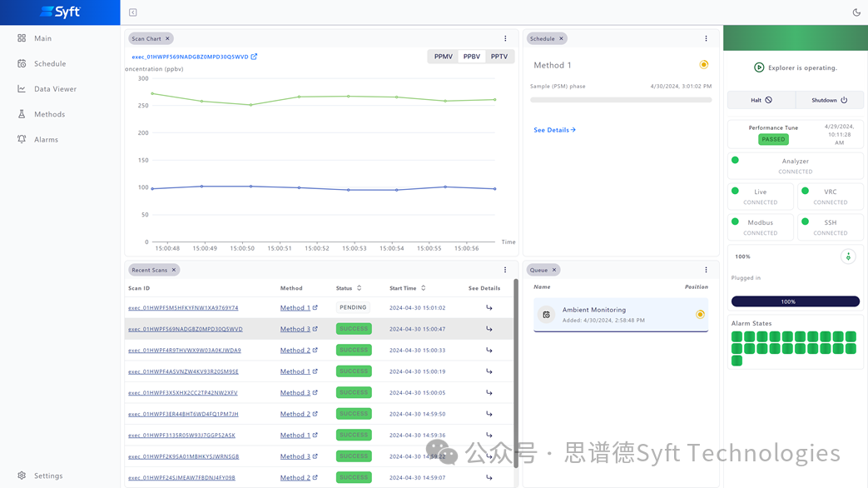Image resolution: width=868 pixels, height=488 pixels.
Task: Switch concentration units to PPBV
Action: coord(472,57)
